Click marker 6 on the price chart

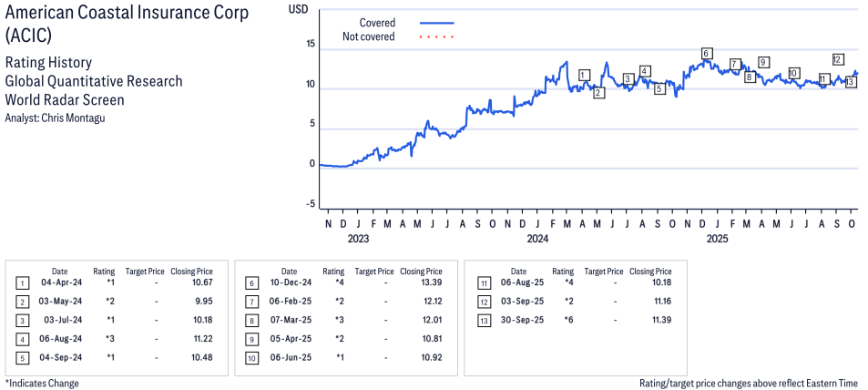[x=706, y=54]
